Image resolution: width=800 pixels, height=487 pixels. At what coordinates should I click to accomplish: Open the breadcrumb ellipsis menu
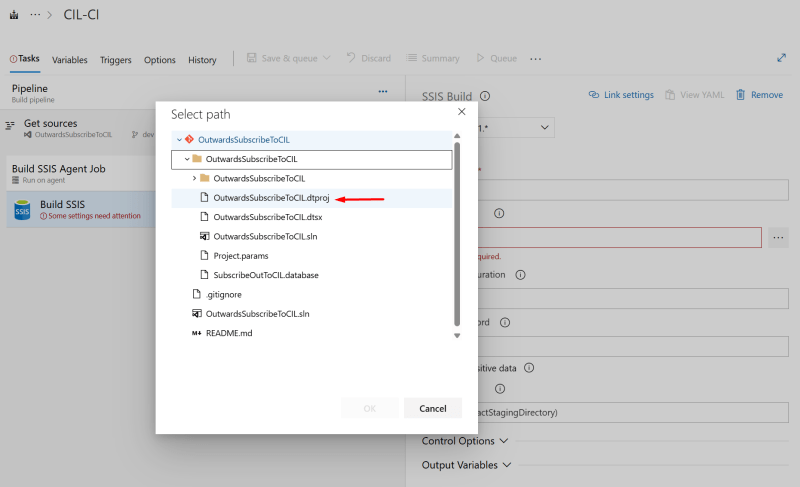click(x=35, y=15)
